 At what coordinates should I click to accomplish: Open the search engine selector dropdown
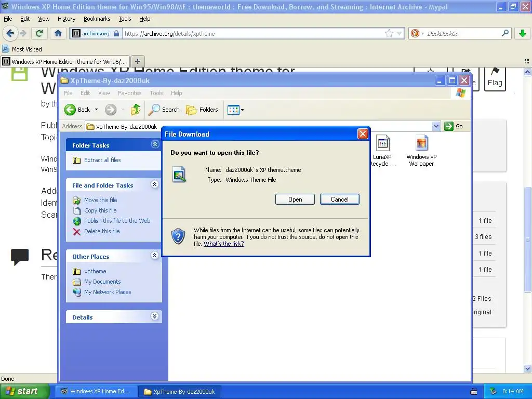[422, 33]
